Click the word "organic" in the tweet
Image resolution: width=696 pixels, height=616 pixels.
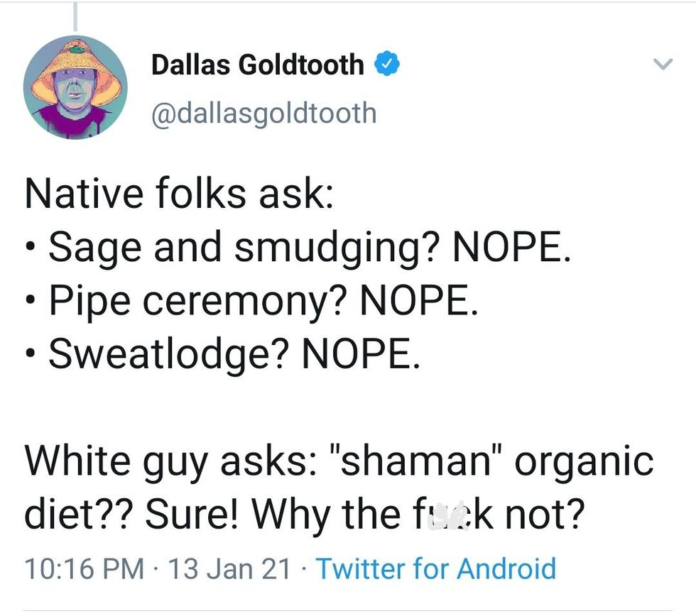coord(583,461)
